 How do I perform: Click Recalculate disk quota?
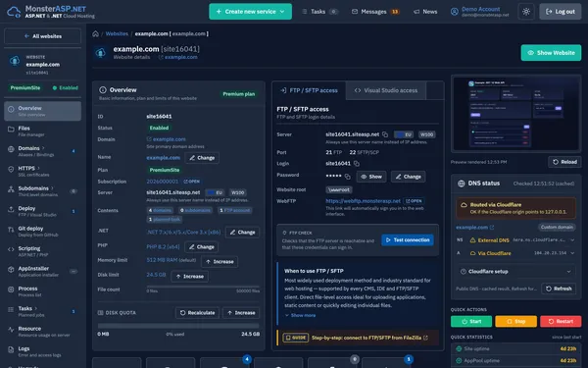click(197, 313)
